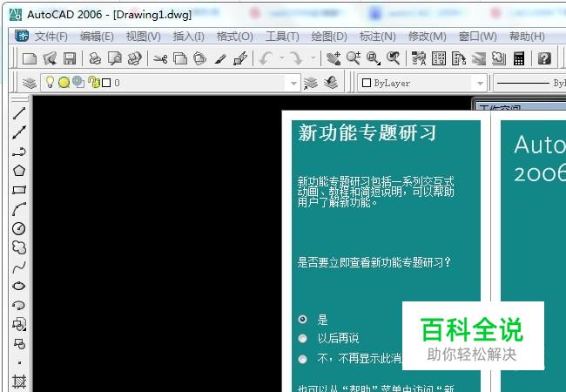Select the Make Block tool
Viewport: 566px width, 392px height.
tap(19, 343)
